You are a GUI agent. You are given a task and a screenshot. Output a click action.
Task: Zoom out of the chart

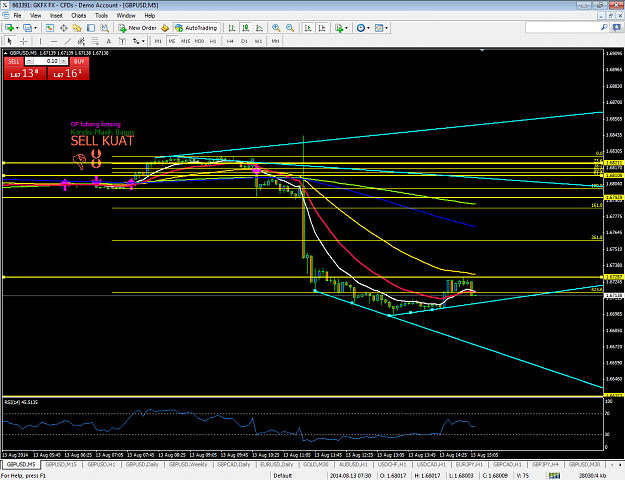[290, 28]
